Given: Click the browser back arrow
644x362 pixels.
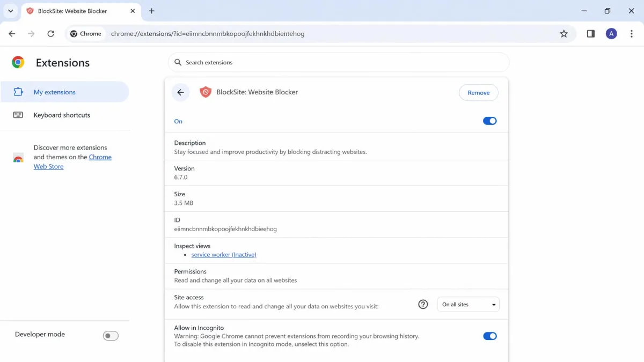Looking at the screenshot, I should 12,34.
